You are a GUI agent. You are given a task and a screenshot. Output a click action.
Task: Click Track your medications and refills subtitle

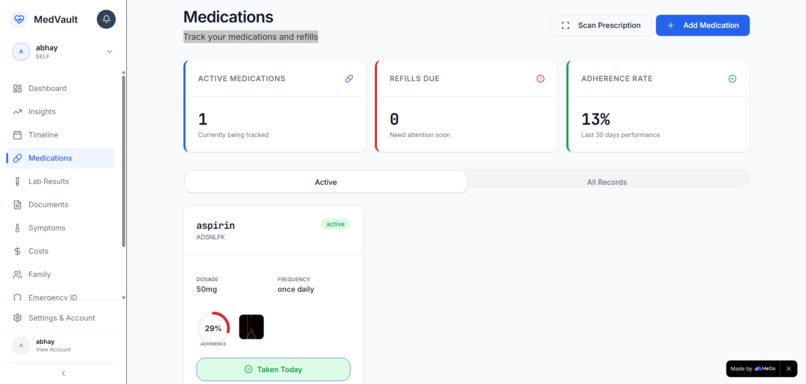point(251,37)
